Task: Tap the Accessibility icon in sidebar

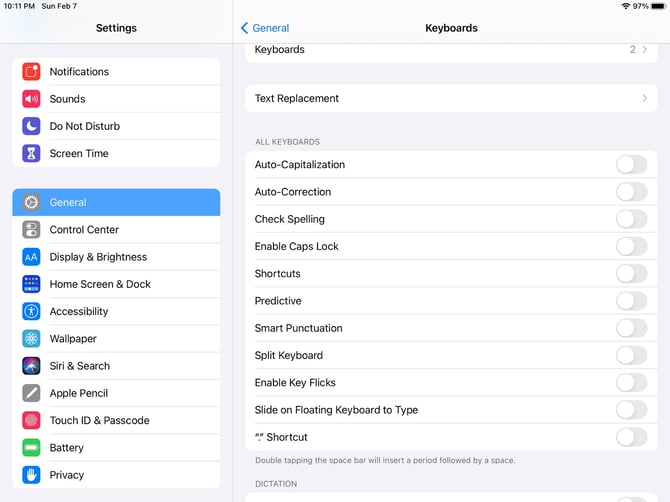Action: coord(31,312)
